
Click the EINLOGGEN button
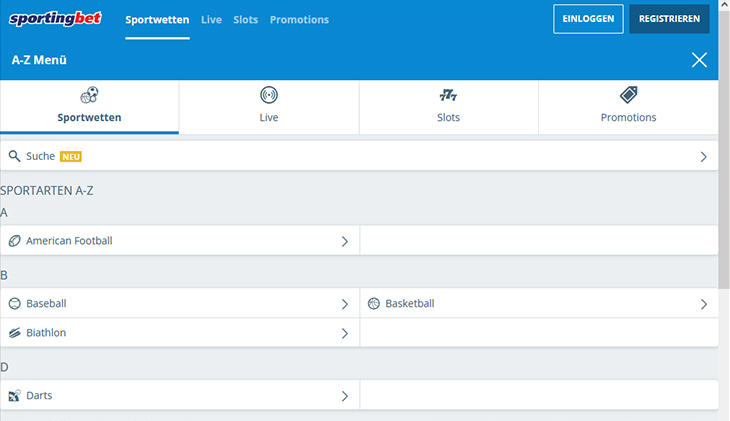coord(588,19)
